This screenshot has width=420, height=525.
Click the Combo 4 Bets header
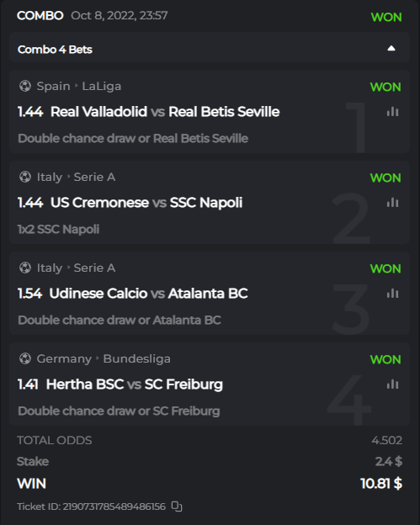[x=210, y=47]
